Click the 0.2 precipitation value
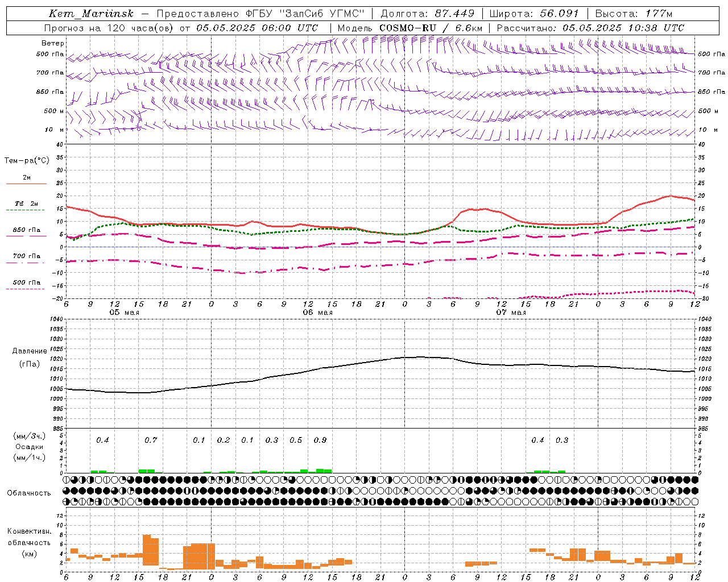 (224, 440)
